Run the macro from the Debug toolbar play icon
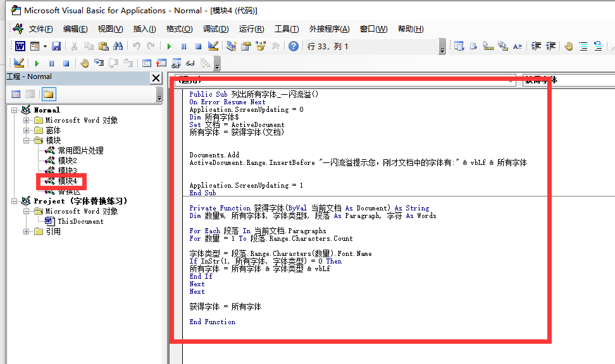The width and height of the screenshot is (615, 364). [x=37, y=63]
